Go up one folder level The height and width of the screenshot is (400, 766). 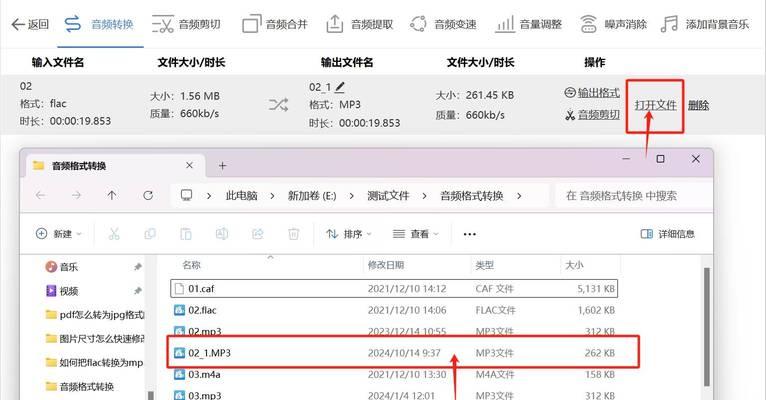[x=112, y=195]
